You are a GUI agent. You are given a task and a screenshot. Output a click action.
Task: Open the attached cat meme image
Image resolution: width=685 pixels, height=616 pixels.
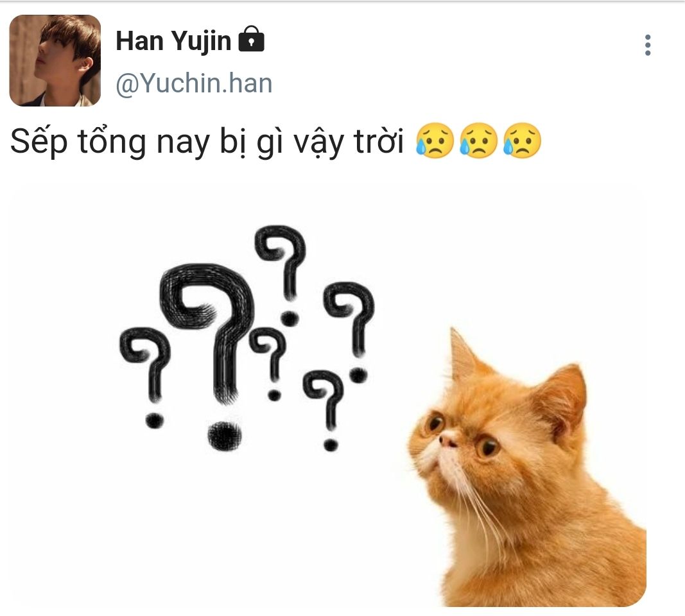[x=327, y=394]
